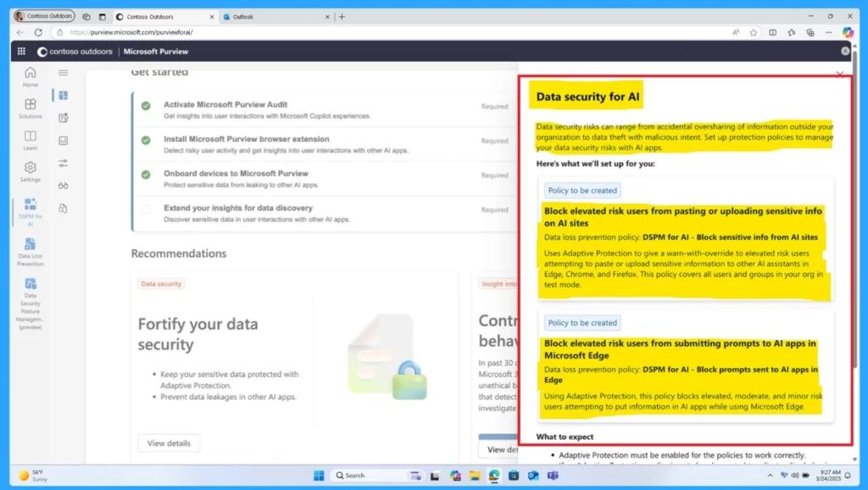Open Edge favorites list icon
868x490 pixels.
(x=792, y=33)
